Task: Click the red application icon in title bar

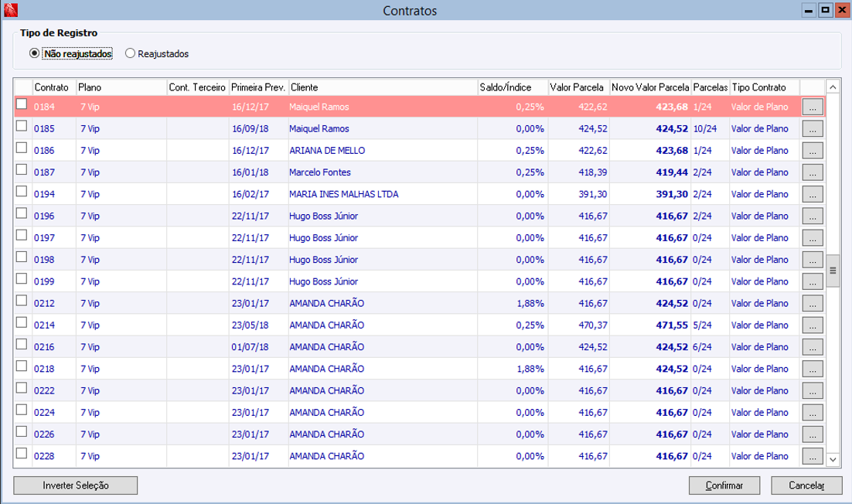Action: (x=10, y=10)
